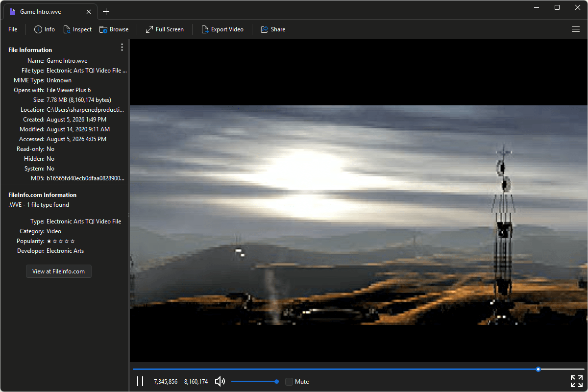The height and width of the screenshot is (392, 588).
Task: Click the Browse toolbar button
Action: click(114, 29)
